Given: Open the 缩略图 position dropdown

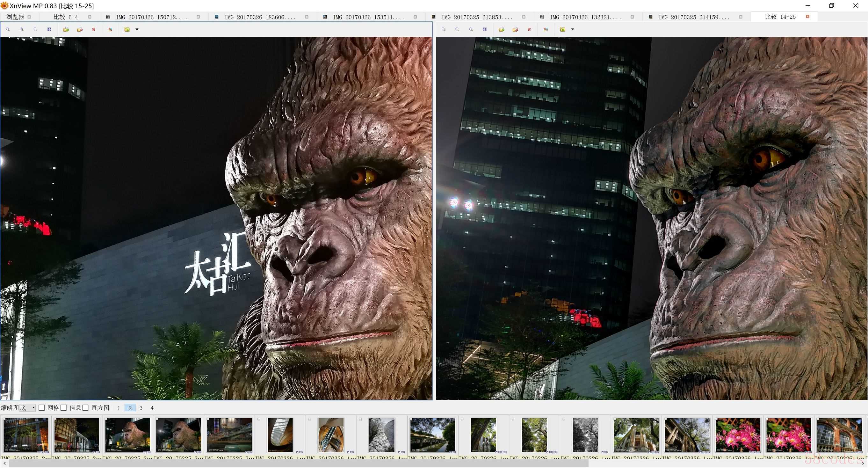Looking at the screenshot, I should tap(27, 408).
